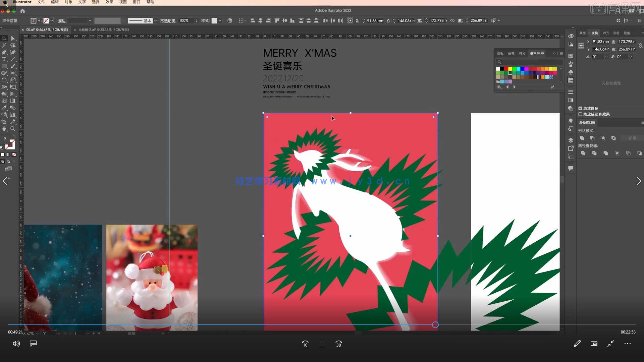
Task: Select the Direct Selection tool
Action: point(13,38)
